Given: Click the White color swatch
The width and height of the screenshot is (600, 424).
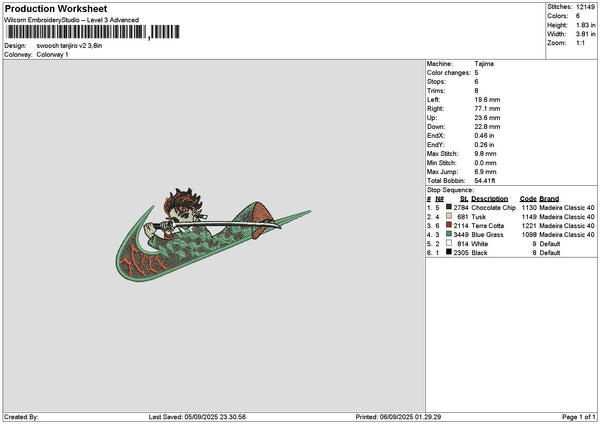Looking at the screenshot, I should 449,243.
